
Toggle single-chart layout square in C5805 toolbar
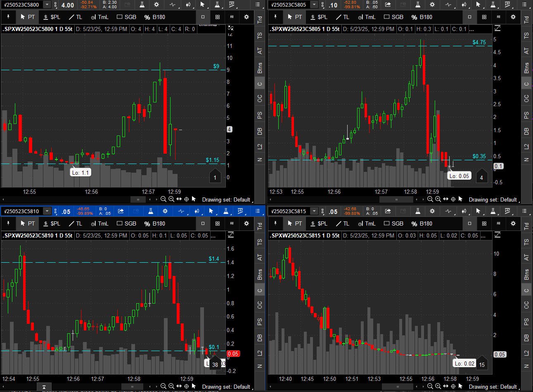point(469,17)
